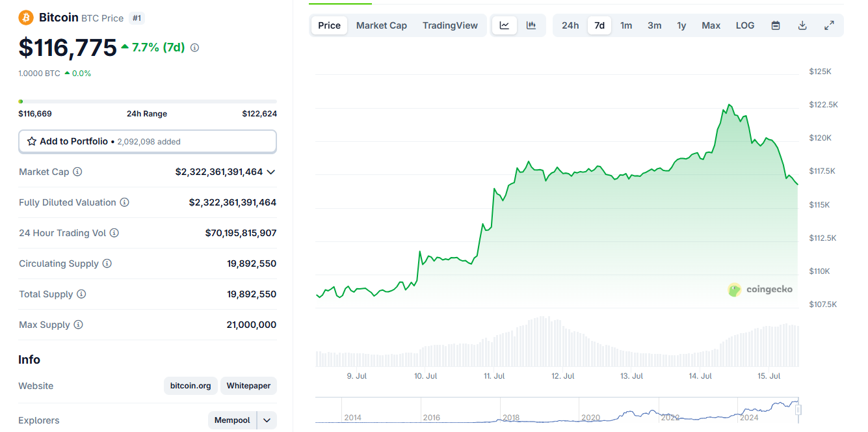Click the market cap value $2,322,361,391,464
The width and height of the screenshot is (868, 432).
[x=219, y=172]
